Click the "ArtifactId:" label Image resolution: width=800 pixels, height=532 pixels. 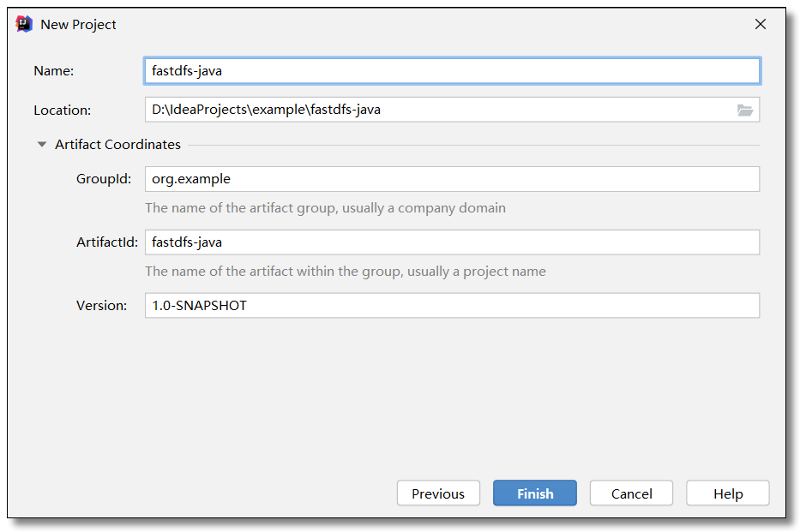click(107, 242)
